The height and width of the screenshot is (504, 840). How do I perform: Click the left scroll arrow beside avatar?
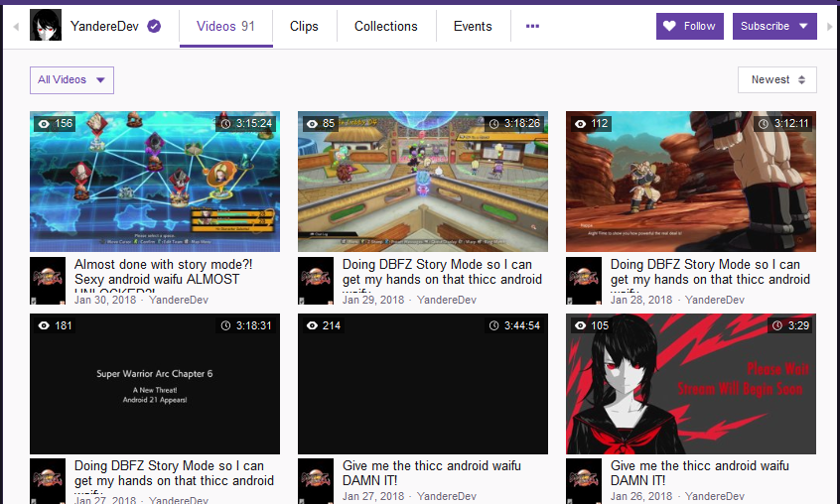tap(16, 26)
